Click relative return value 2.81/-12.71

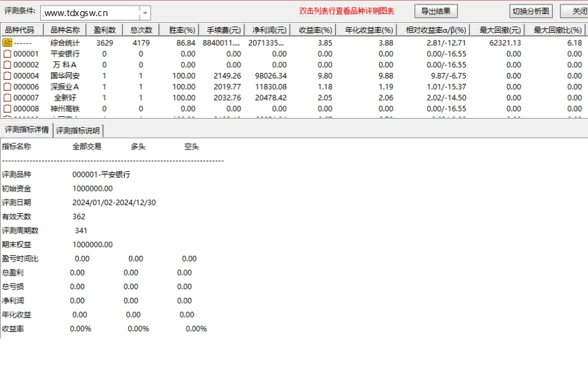click(446, 43)
